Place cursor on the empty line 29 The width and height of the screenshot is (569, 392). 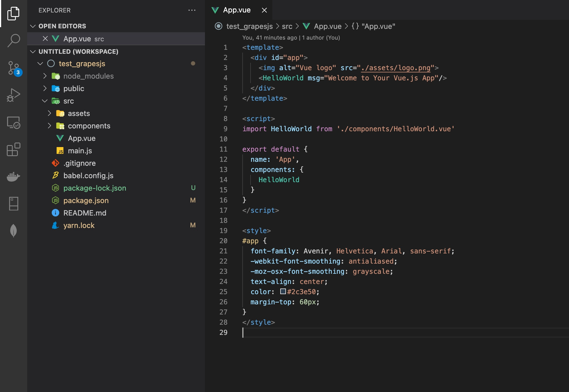point(405,332)
